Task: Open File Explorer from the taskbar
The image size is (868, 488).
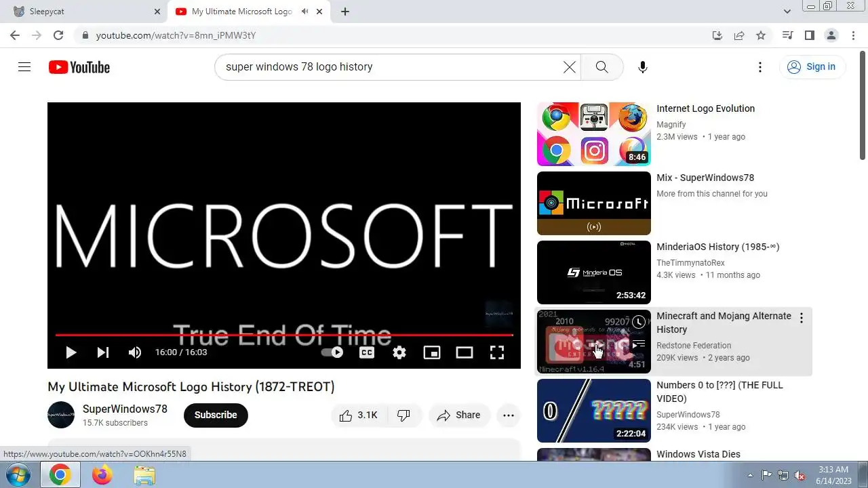Action: 144,475
